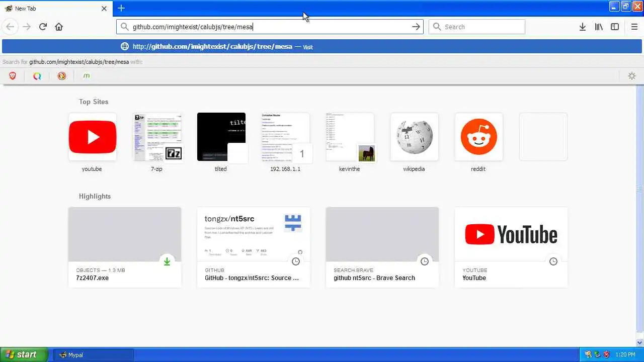Click the empty top site placeholder tile
This screenshot has width=644, height=362.
coord(543,137)
